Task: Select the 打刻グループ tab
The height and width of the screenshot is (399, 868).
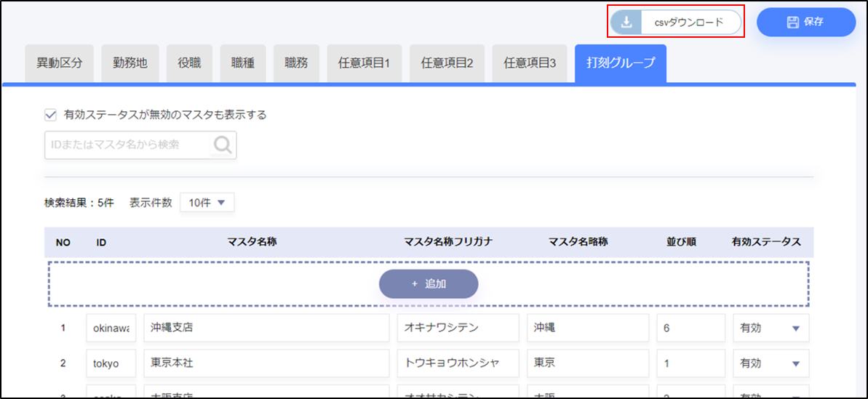Action: (620, 63)
